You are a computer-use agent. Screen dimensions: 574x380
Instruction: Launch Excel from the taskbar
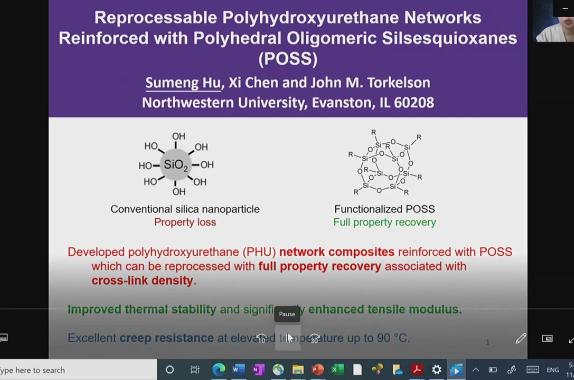click(x=338, y=370)
